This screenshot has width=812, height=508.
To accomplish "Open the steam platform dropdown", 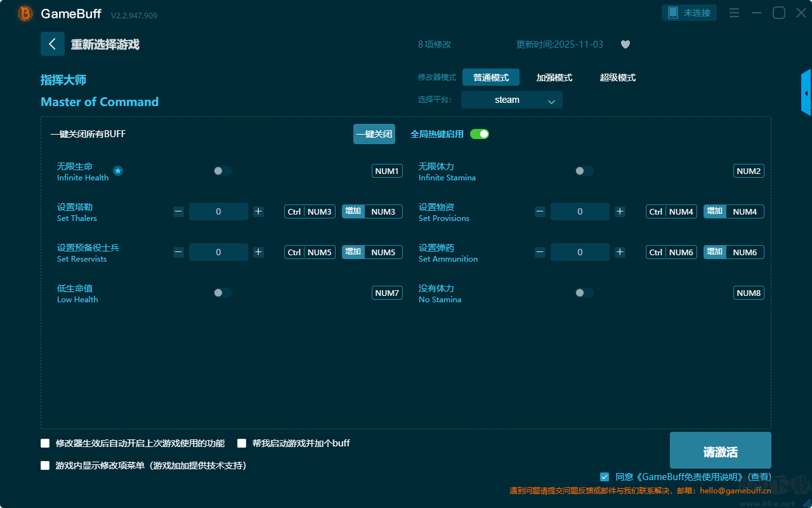I will 512,100.
